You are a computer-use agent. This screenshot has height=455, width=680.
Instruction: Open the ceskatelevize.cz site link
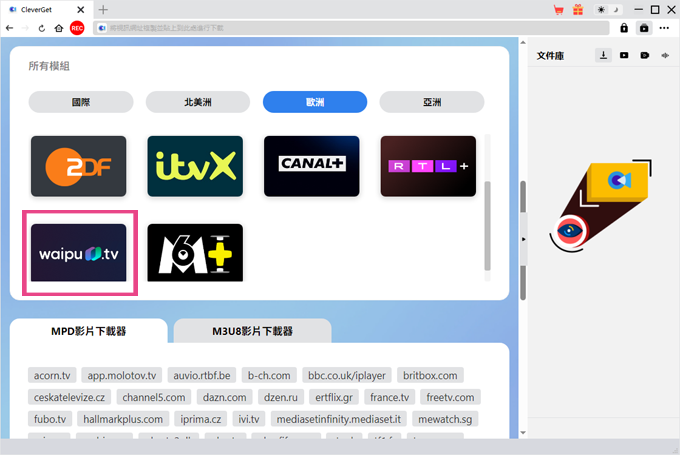69,397
